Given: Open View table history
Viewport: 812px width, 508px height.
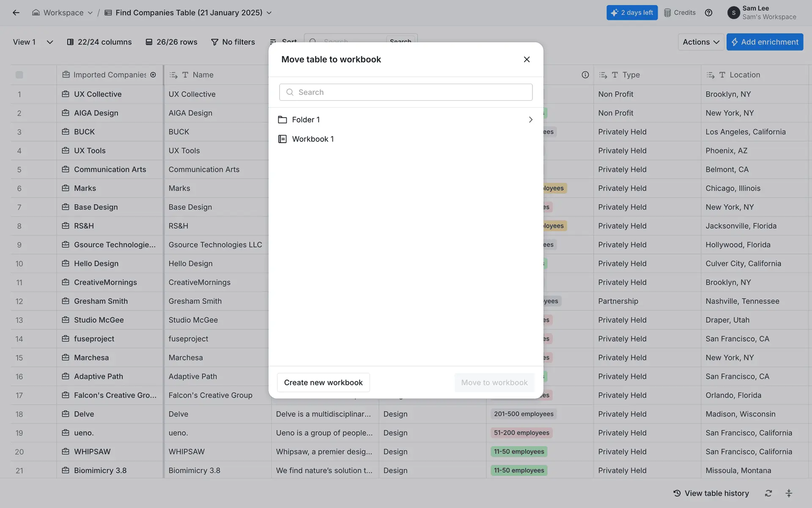Looking at the screenshot, I should pyautogui.click(x=711, y=493).
